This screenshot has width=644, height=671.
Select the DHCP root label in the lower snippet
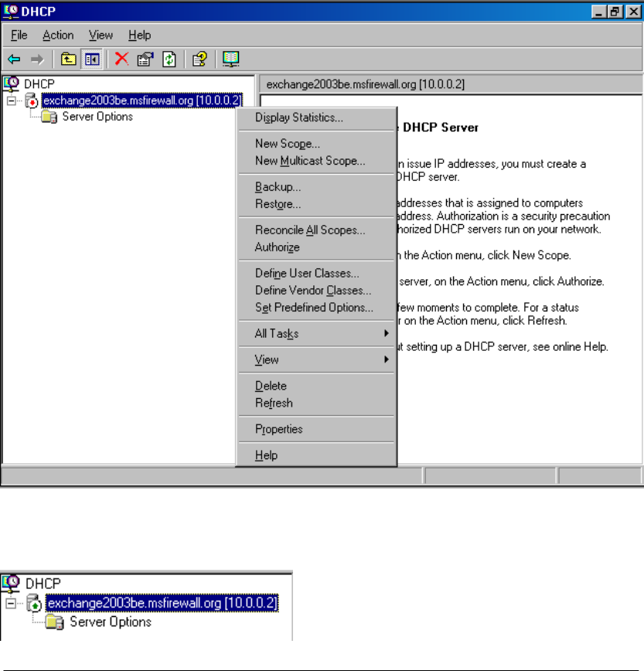click(x=43, y=584)
